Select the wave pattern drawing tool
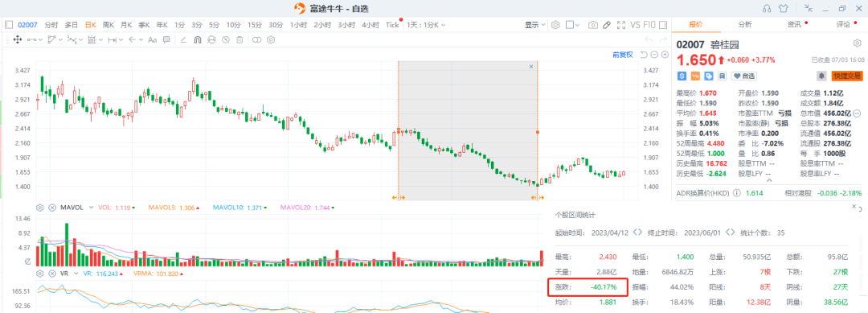The width and height of the screenshot is (868, 313). (x=72, y=39)
